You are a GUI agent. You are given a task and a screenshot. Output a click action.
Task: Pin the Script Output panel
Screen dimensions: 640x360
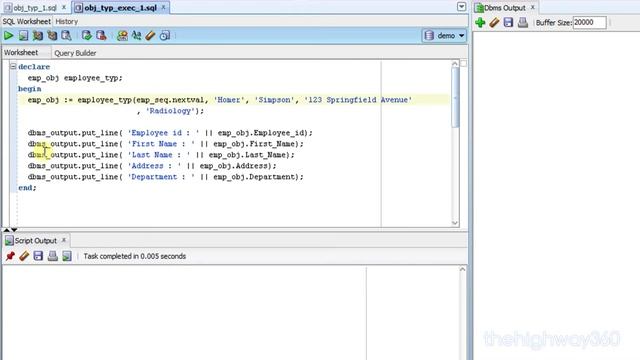tap(10, 256)
